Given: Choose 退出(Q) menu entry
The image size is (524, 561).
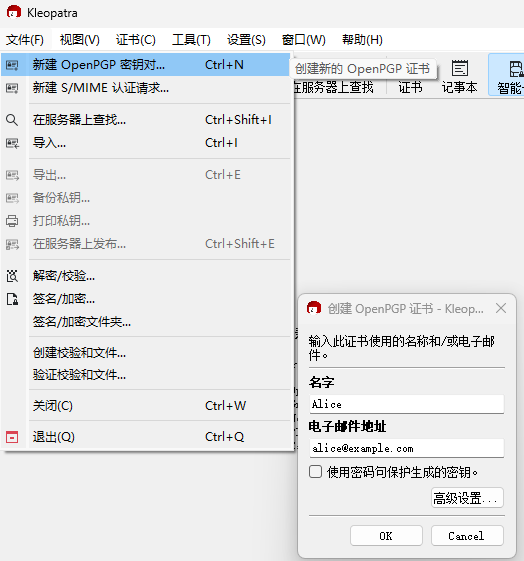Looking at the screenshot, I should tap(145, 437).
